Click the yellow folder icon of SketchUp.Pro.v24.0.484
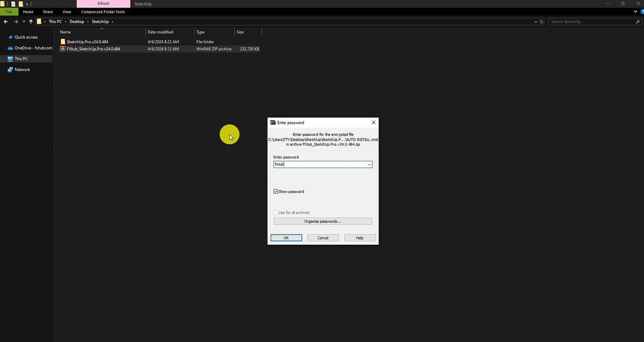644x342 pixels. coord(63,42)
